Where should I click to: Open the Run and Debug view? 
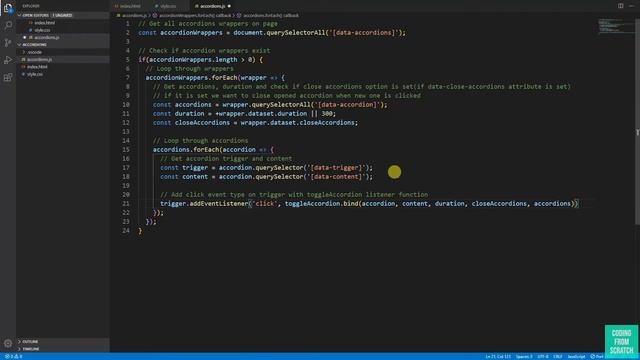pyautogui.click(x=8, y=60)
